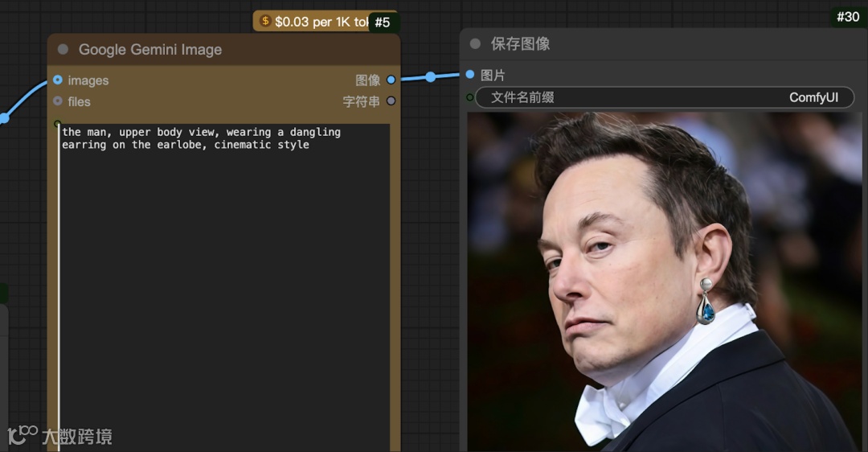Click the 图像 output socket

click(391, 80)
